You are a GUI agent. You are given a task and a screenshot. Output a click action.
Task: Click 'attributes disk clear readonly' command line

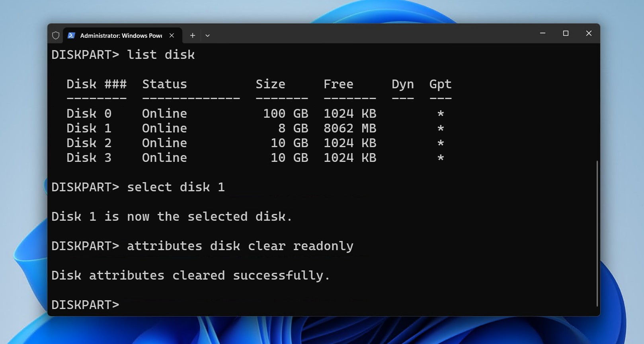pyautogui.click(x=240, y=246)
